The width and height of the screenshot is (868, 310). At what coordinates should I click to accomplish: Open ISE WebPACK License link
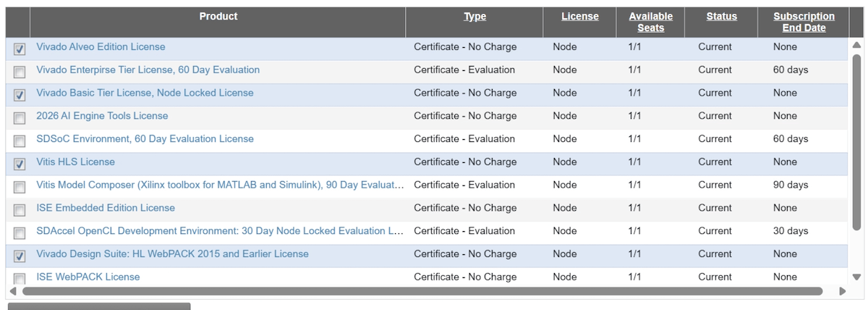click(88, 277)
